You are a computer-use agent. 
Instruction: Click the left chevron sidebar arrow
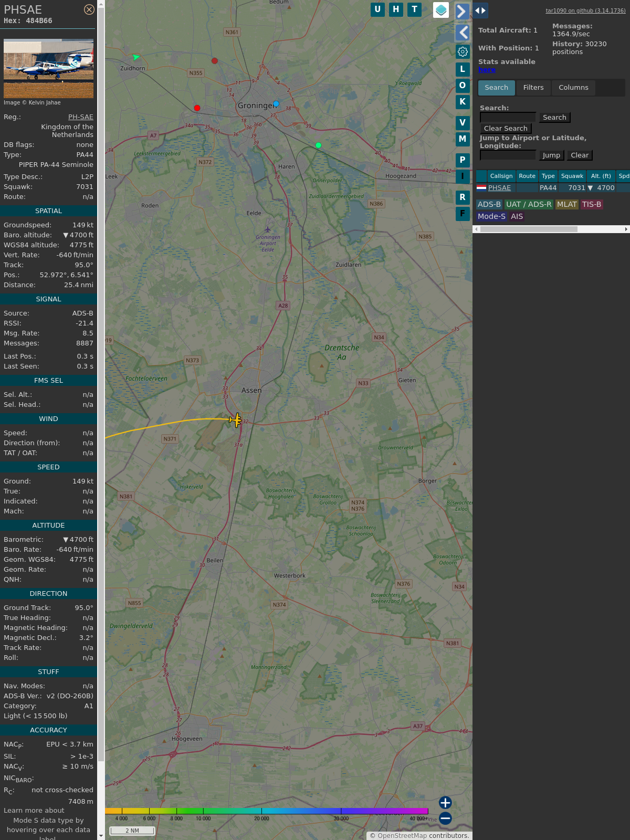463,33
